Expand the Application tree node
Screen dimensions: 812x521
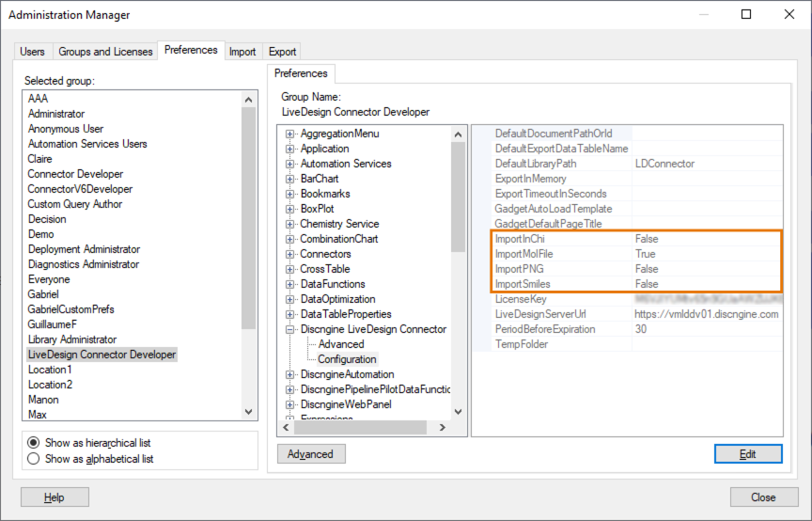(x=290, y=149)
